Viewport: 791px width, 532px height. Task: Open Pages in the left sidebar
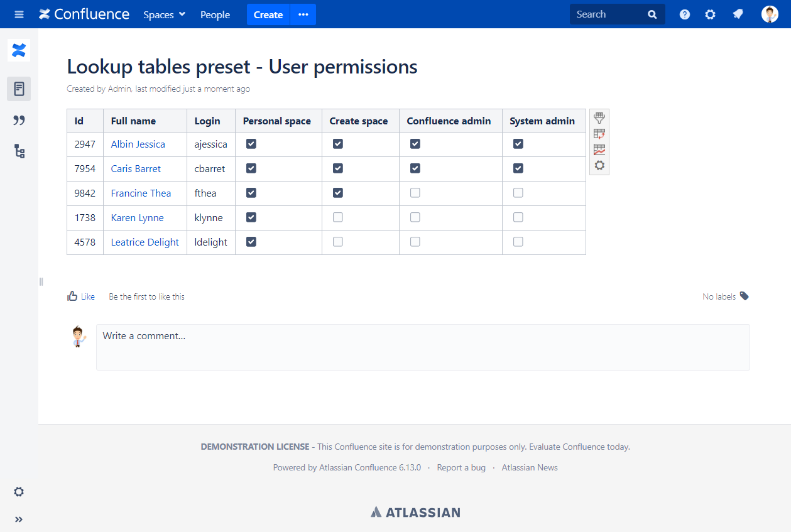coord(19,89)
